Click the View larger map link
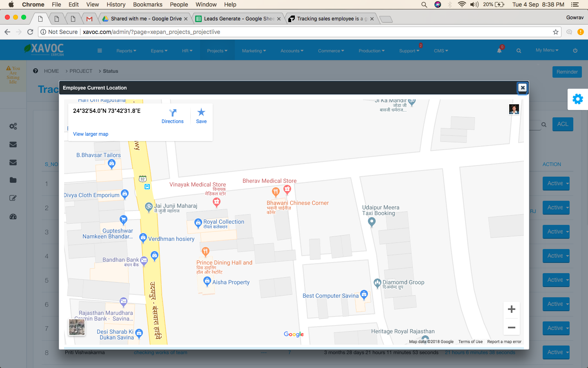Image resolution: width=588 pixels, height=368 pixels. click(91, 134)
